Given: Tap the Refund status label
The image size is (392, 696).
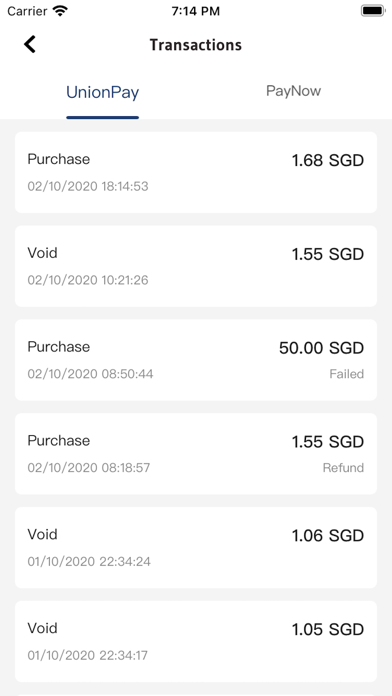Looking at the screenshot, I should point(343,467).
